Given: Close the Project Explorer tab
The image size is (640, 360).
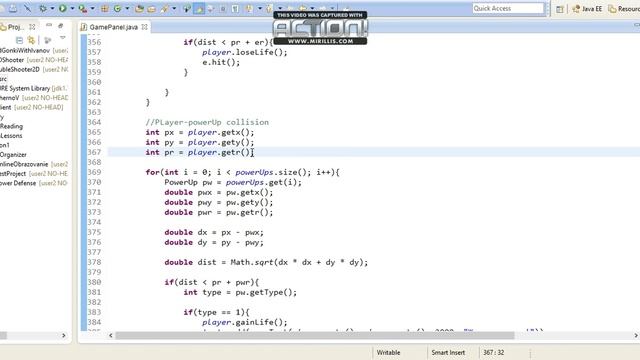Looking at the screenshot, I should click(32, 27).
